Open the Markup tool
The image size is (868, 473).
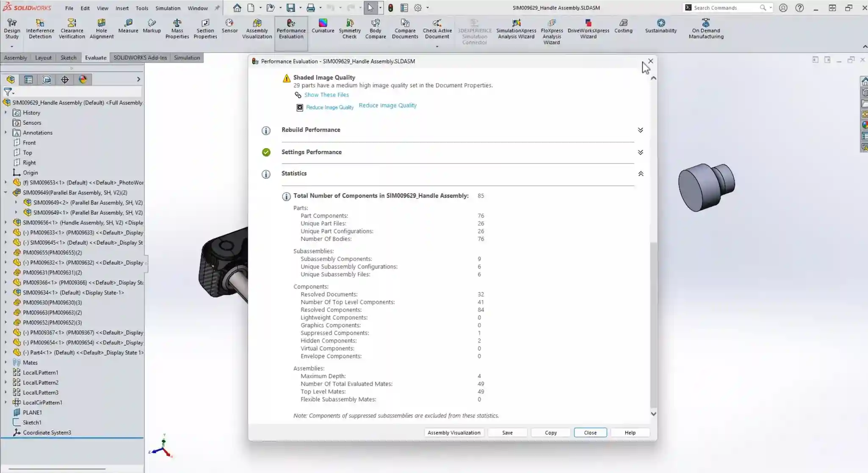(x=152, y=26)
